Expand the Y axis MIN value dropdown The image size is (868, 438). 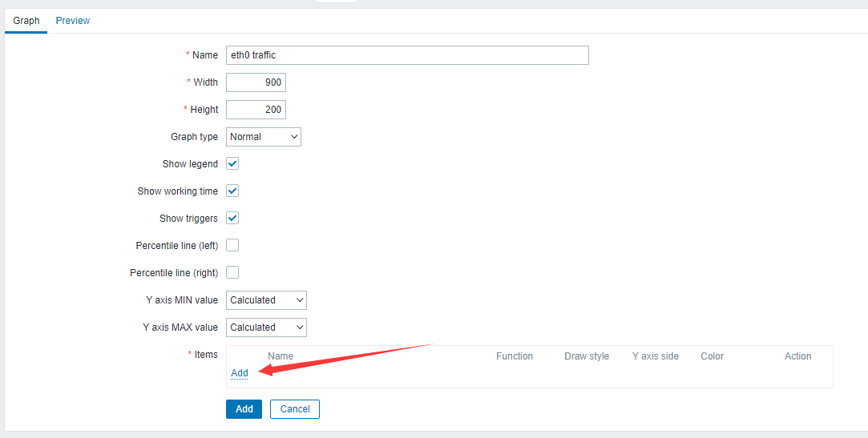[x=266, y=300]
